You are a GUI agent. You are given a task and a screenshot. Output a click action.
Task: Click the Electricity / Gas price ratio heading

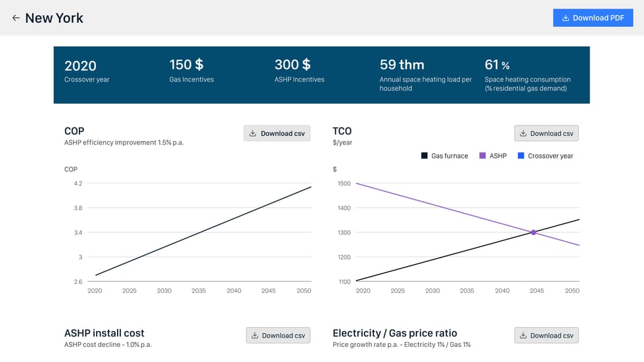(x=395, y=333)
